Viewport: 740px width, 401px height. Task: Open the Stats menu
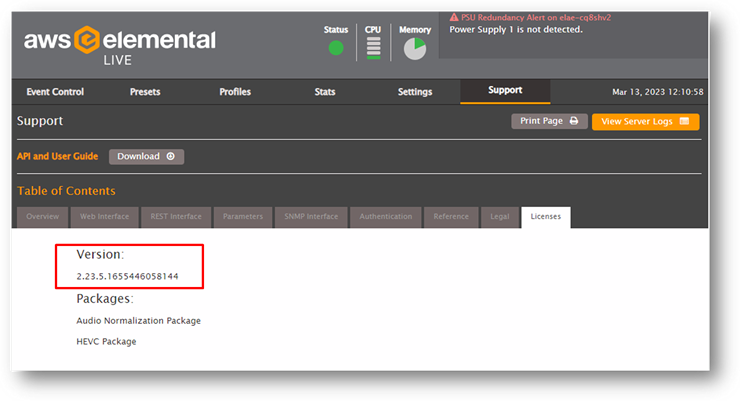pos(325,92)
